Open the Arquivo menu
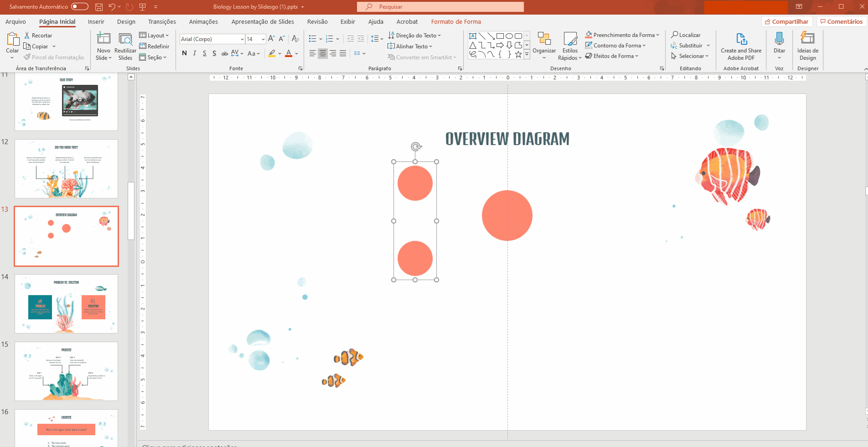The height and width of the screenshot is (447, 868). pyautogui.click(x=15, y=21)
